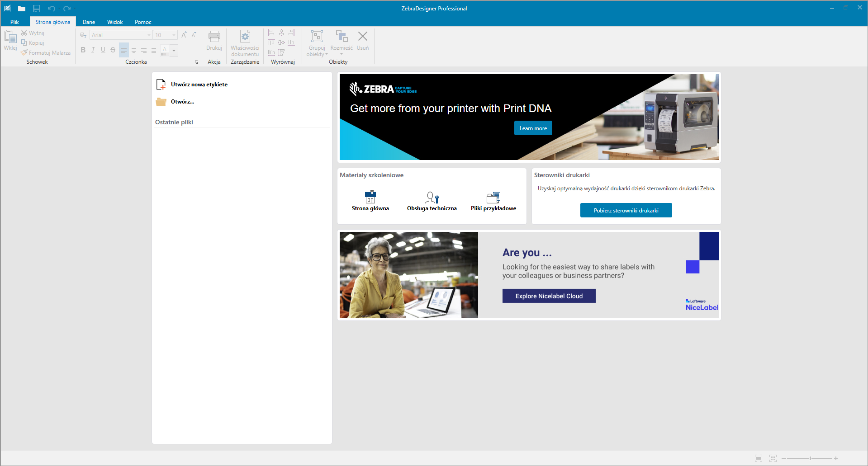Image resolution: width=868 pixels, height=466 pixels.
Task: Decrease font size with the smaller A icon
Action: coord(194,35)
